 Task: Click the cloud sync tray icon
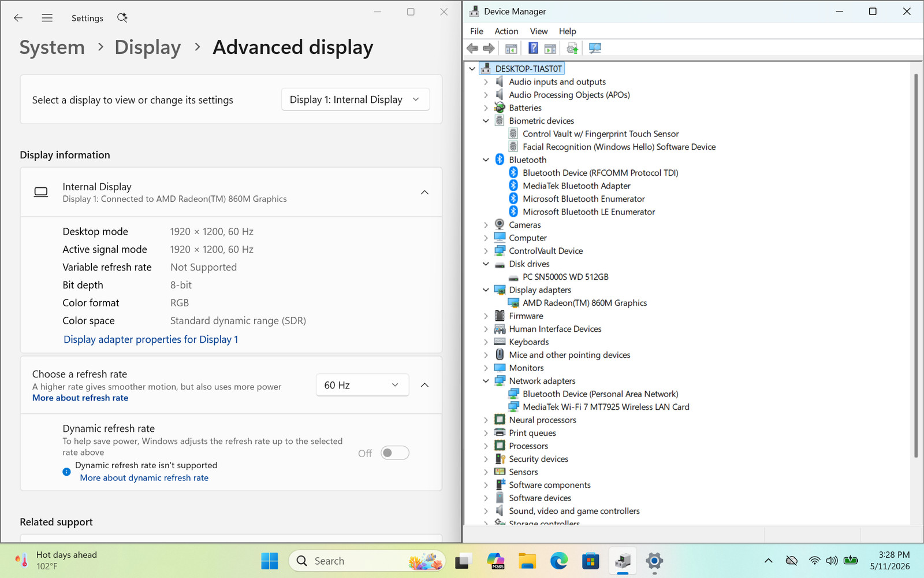point(792,561)
